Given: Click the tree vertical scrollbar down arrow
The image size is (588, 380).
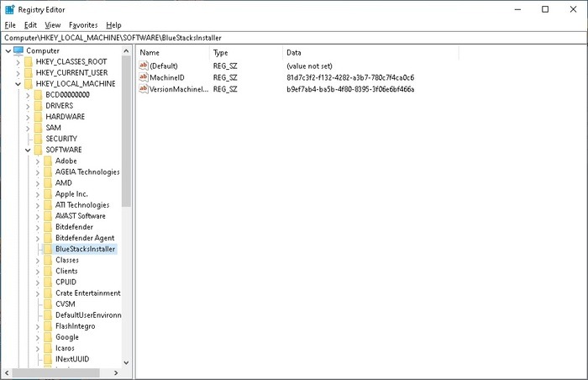Looking at the screenshot, I should [126, 362].
